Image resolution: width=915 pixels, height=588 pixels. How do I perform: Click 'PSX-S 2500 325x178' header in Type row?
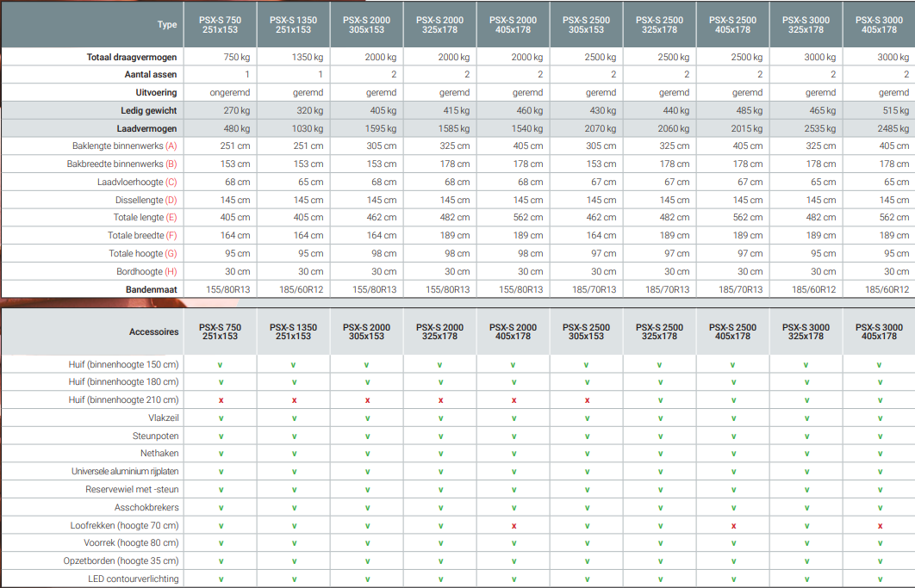click(659, 24)
